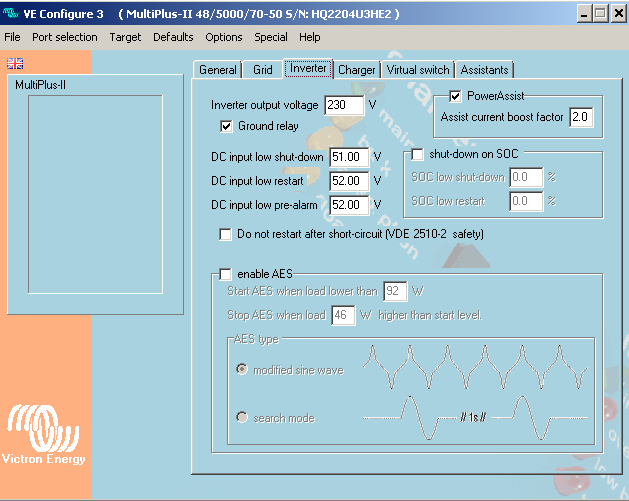Click the VE Configure title bar icon
629x501 pixels.
[11, 13]
